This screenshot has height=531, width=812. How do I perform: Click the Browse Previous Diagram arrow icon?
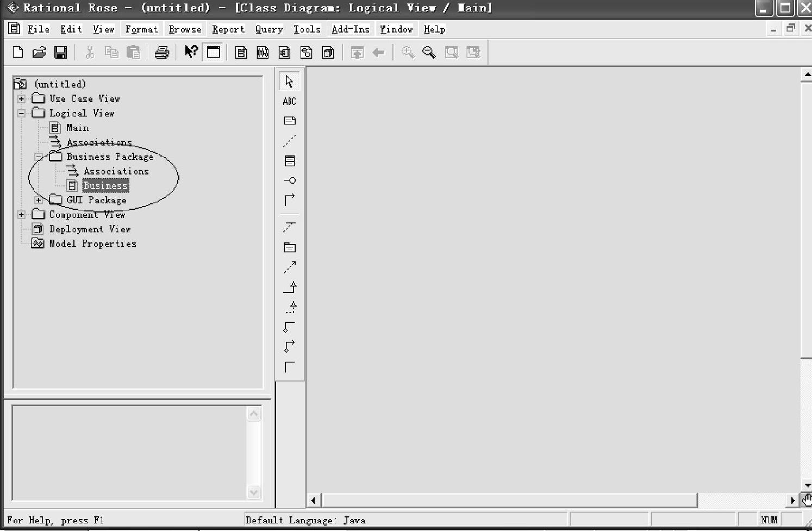(378, 52)
